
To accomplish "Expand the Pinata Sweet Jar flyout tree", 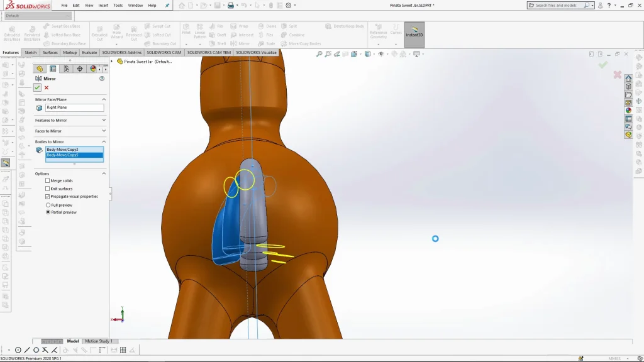I will (112, 62).
